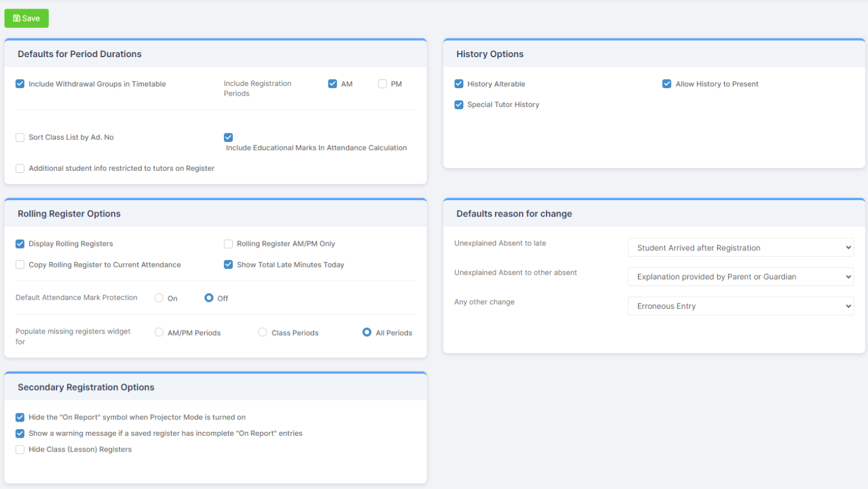Enable Sort Class List by Ad. No
The height and width of the screenshot is (489, 868).
(20, 137)
